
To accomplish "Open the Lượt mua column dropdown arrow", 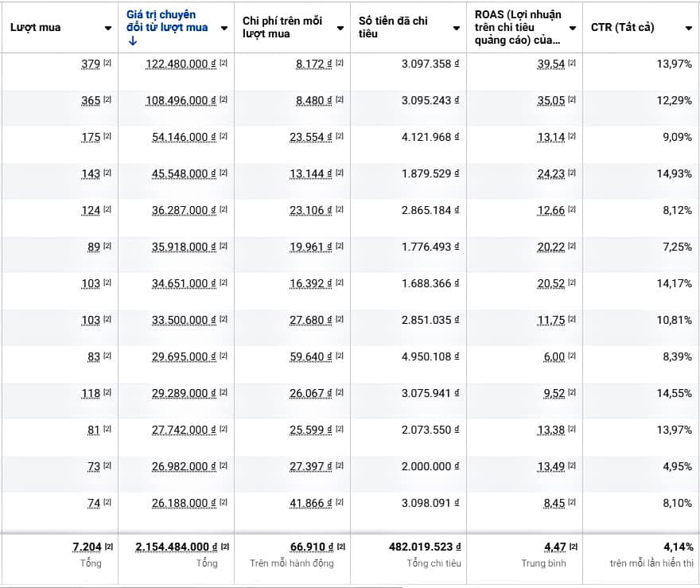I will [x=108, y=28].
